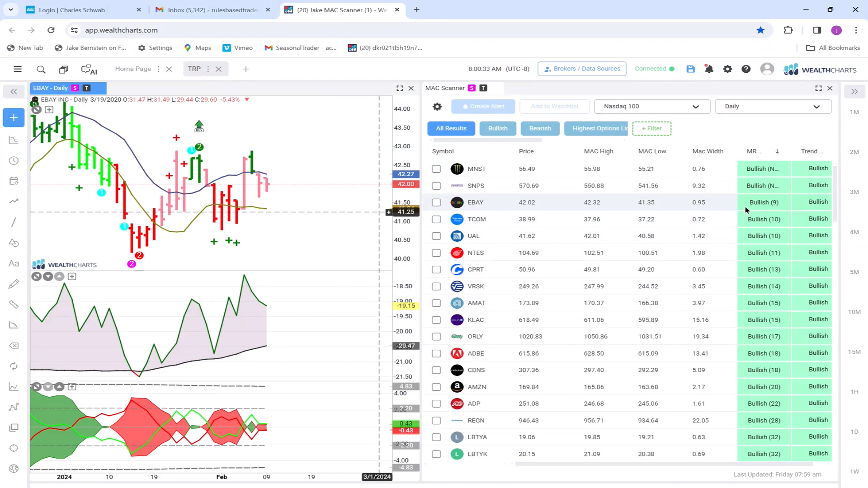Click the Create Alert button
868x488 pixels.
click(483, 107)
